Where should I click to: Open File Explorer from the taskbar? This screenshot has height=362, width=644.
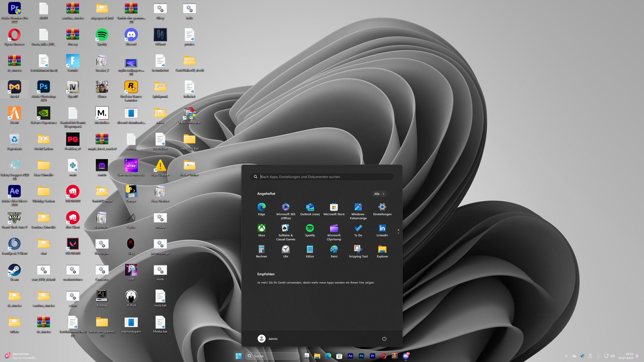coord(317,356)
